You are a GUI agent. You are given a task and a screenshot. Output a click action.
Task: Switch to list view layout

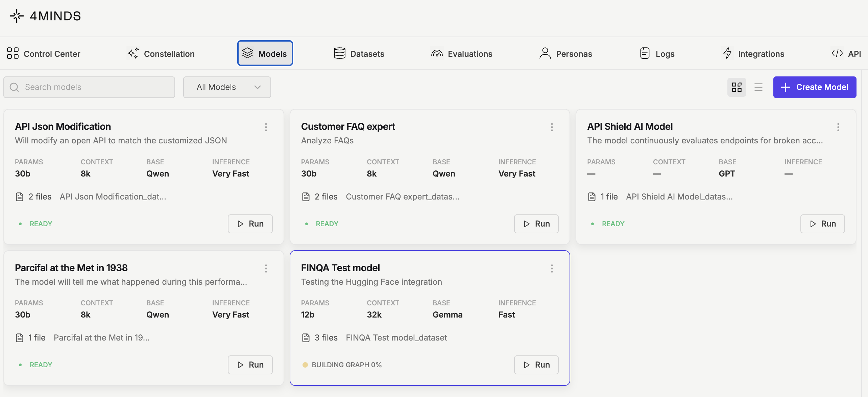pos(758,87)
